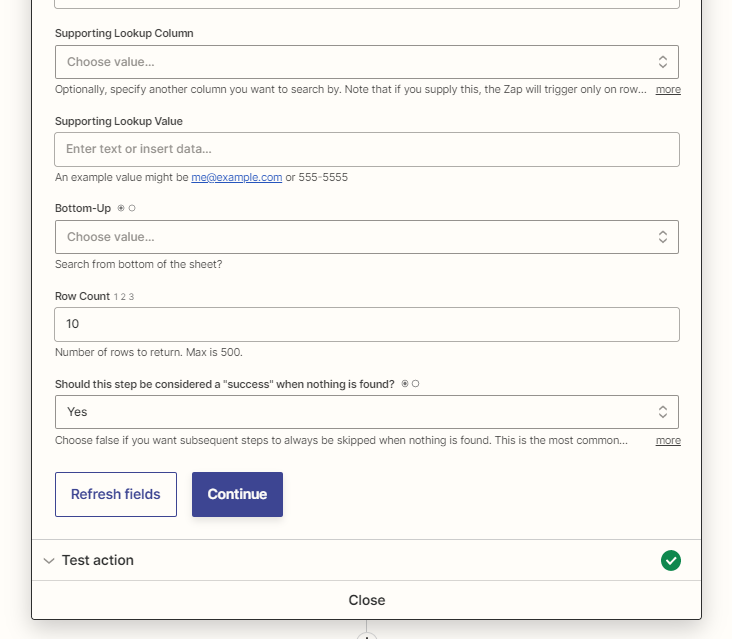The width and height of the screenshot is (732, 639).
Task: Expand the Test action section chevron
Action: 49,561
